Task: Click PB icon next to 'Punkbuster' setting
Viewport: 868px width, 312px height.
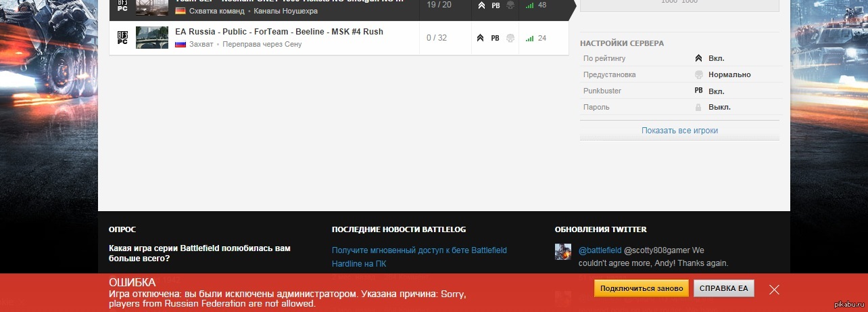Action: pos(698,91)
